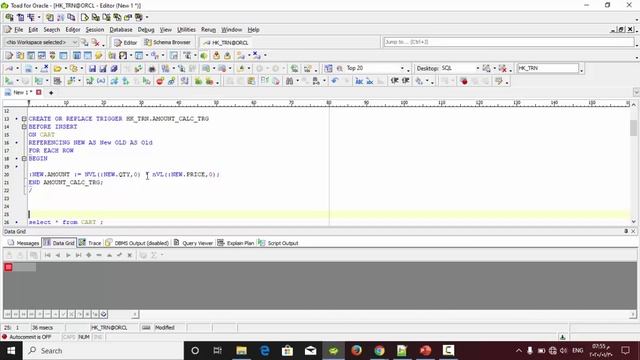This screenshot has height=360, width=640.
Task: Open Google Chrome from the taskbar
Action: click(379, 351)
